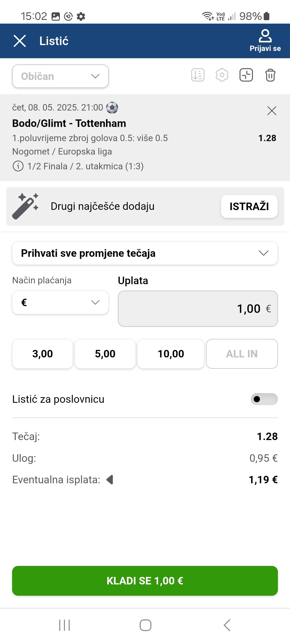Open the € payment method dropdown
290x644 pixels.
(x=60, y=302)
